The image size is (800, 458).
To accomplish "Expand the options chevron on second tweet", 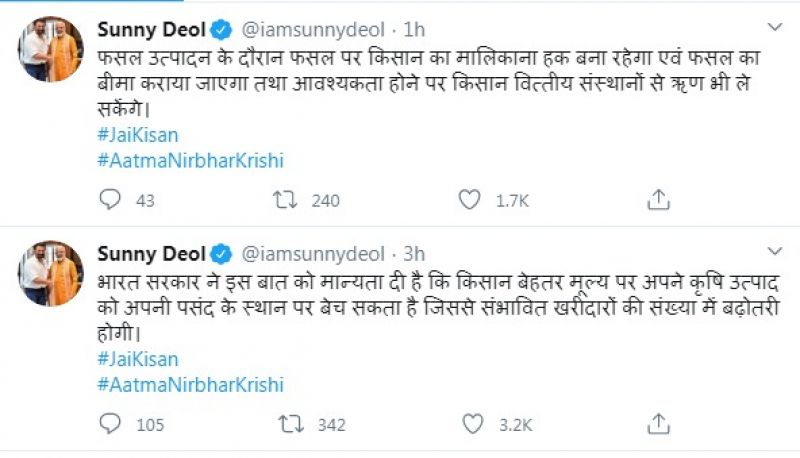I will 774,252.
